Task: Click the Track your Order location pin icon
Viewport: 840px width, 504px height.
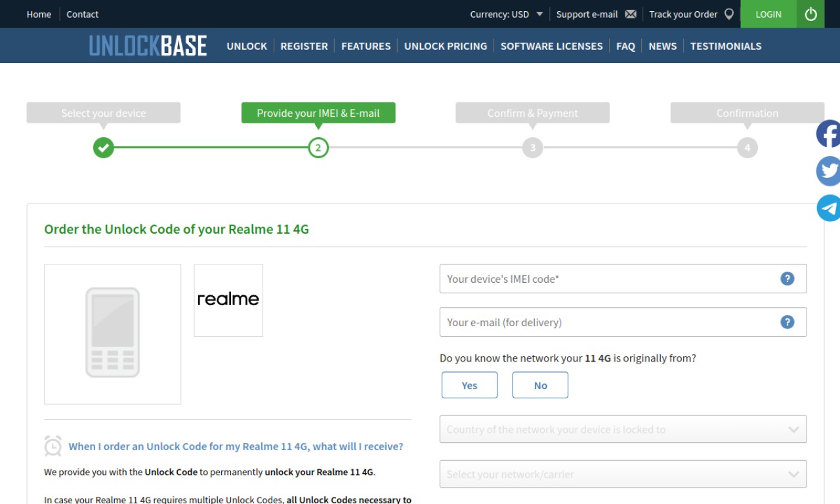Action: (729, 14)
